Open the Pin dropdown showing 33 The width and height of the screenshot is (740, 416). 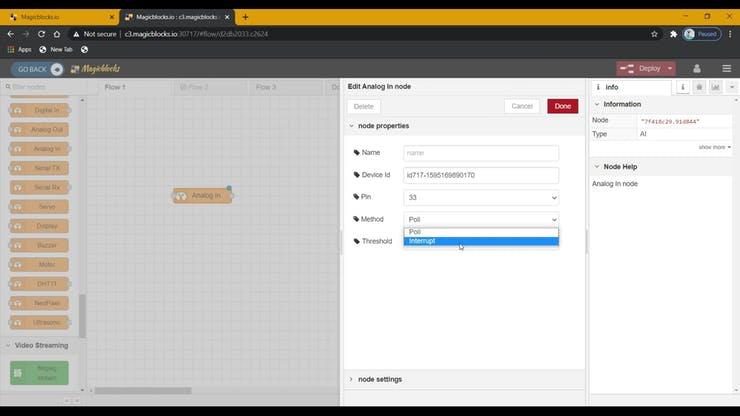(481, 197)
